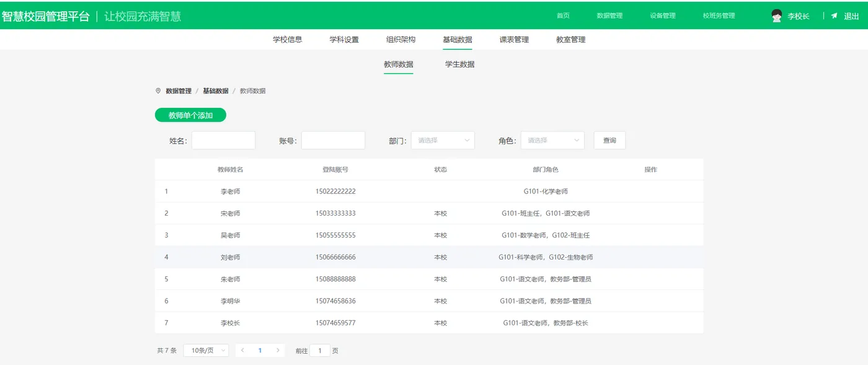Viewport: 868px width, 365px height.
Task: Open the 部门 department dropdown
Action: (442, 140)
